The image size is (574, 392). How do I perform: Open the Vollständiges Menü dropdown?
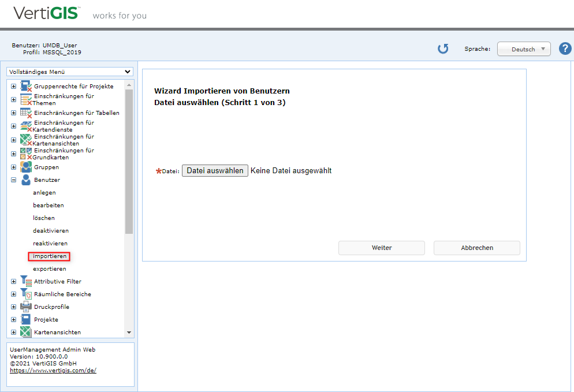click(70, 72)
